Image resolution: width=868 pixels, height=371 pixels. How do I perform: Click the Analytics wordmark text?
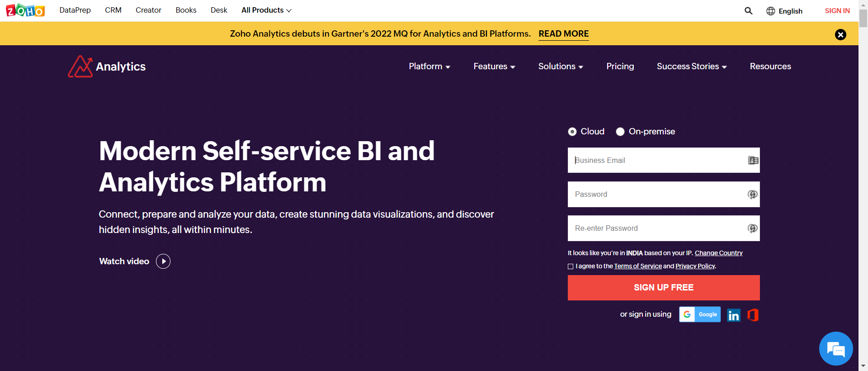[x=121, y=67]
